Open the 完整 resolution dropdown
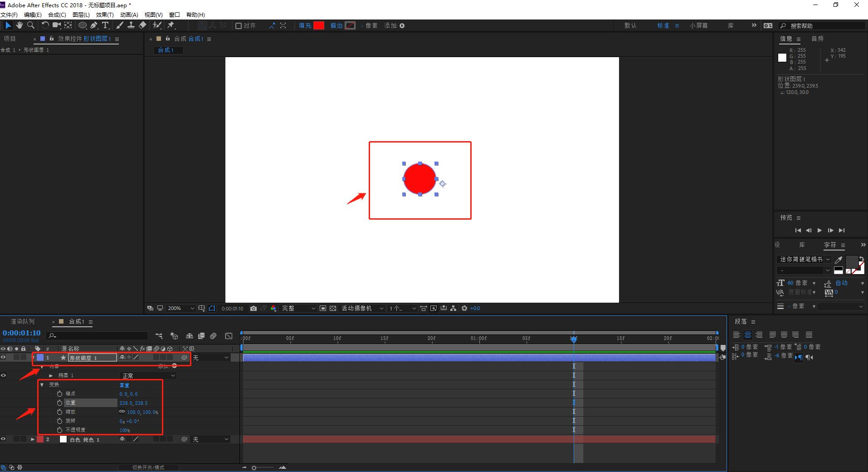This screenshot has height=472, width=868. (298, 309)
